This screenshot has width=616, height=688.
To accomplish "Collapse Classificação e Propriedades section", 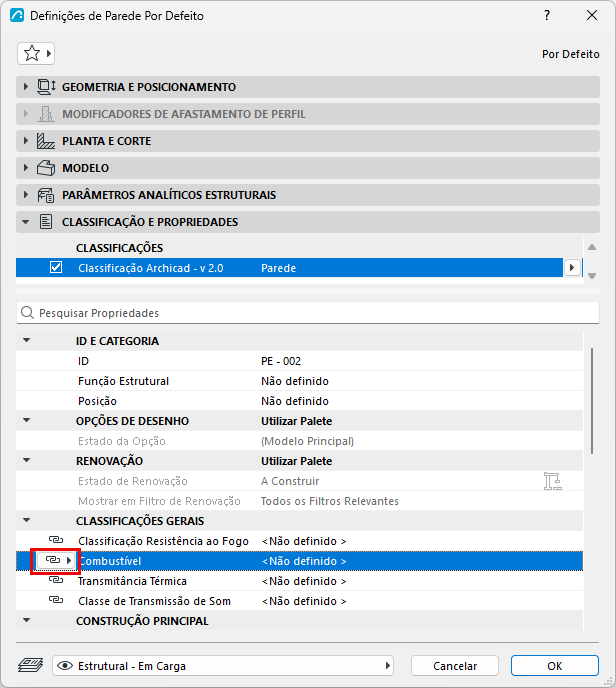I will tap(25, 222).
